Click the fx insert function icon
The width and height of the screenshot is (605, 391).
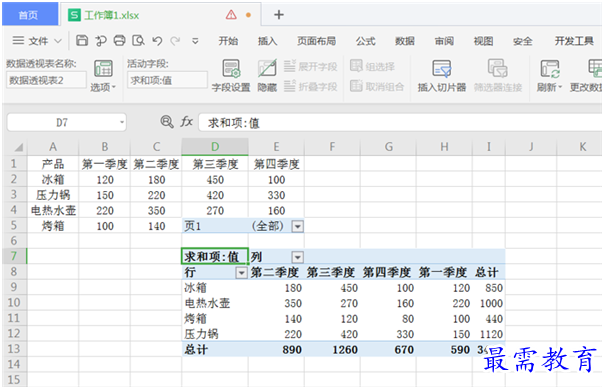(x=187, y=122)
